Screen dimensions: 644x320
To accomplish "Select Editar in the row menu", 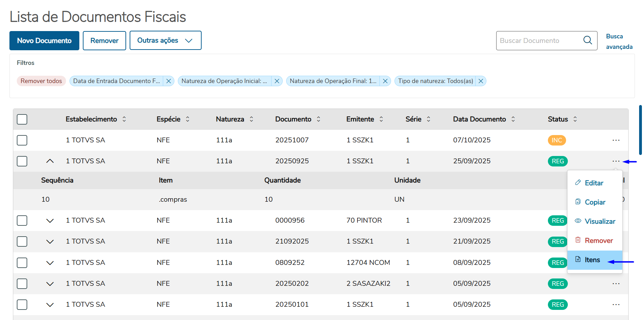I will pos(594,183).
